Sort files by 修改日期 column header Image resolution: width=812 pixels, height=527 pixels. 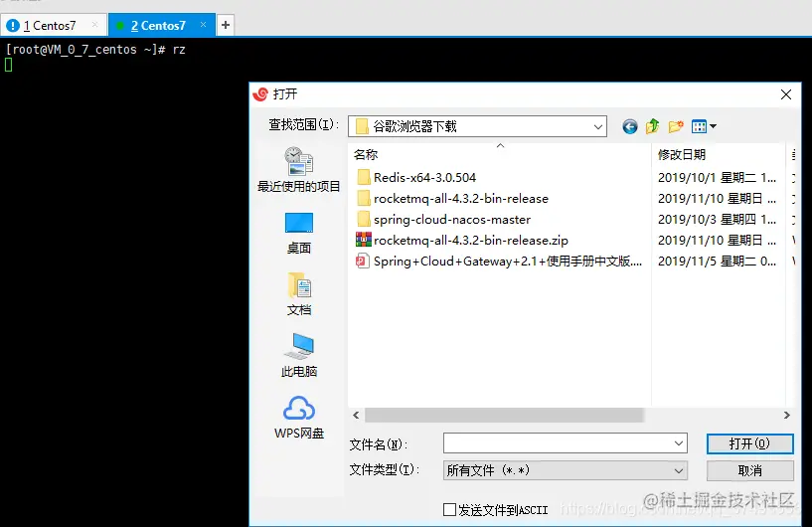(719, 154)
